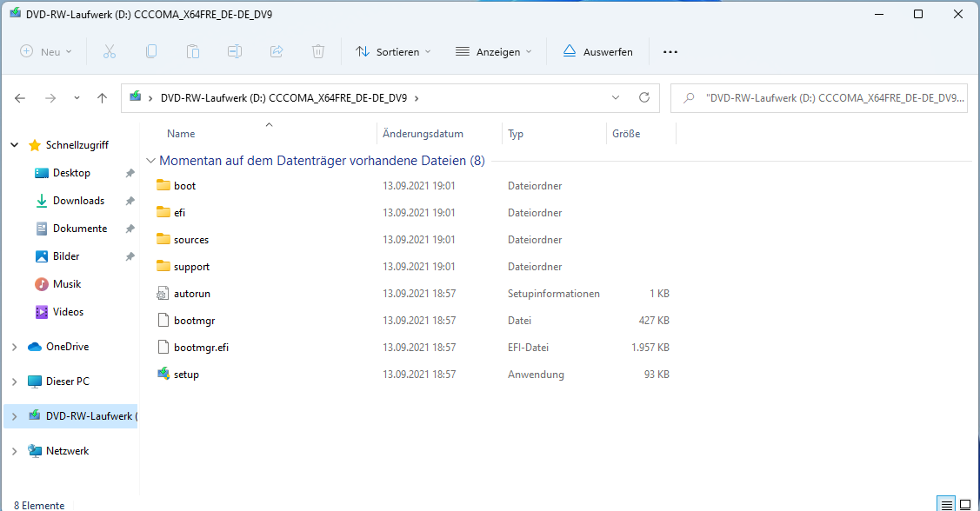Open recent locations dropdown arrow
Image resolution: width=980 pixels, height=511 pixels.
pyautogui.click(x=77, y=98)
